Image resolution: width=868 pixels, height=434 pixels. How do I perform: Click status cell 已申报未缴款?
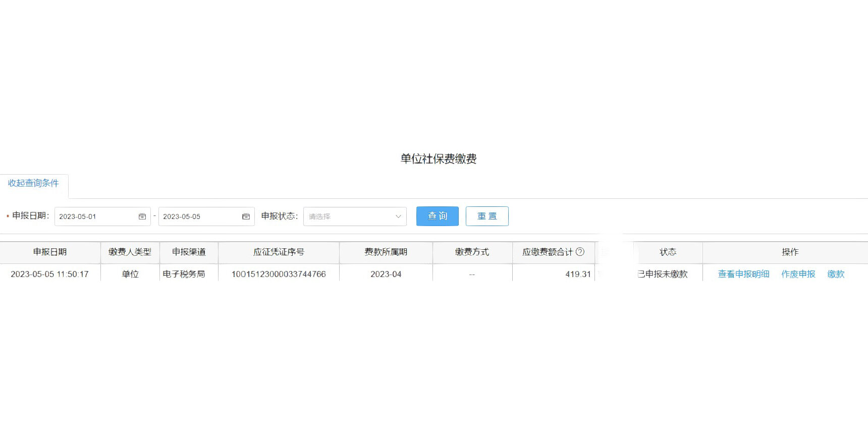coord(663,274)
